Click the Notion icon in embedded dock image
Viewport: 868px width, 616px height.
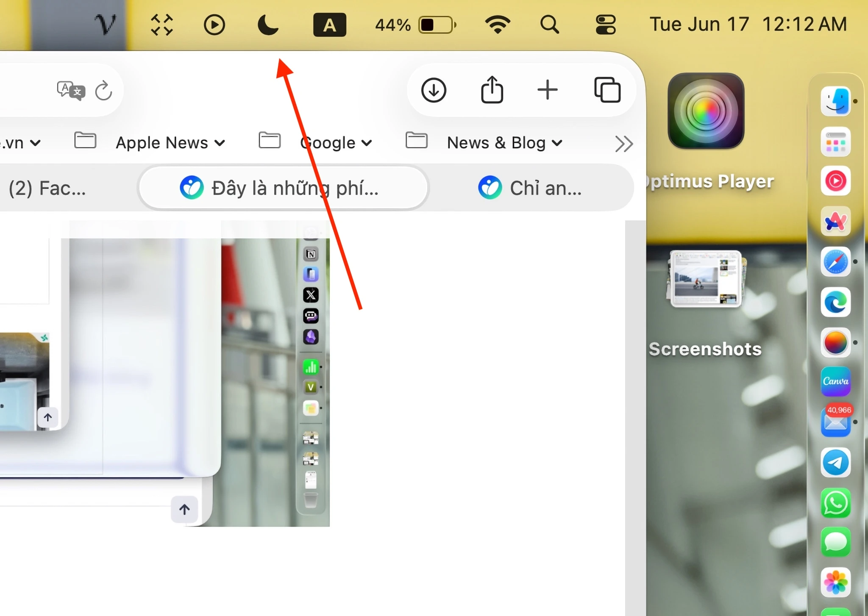311,254
